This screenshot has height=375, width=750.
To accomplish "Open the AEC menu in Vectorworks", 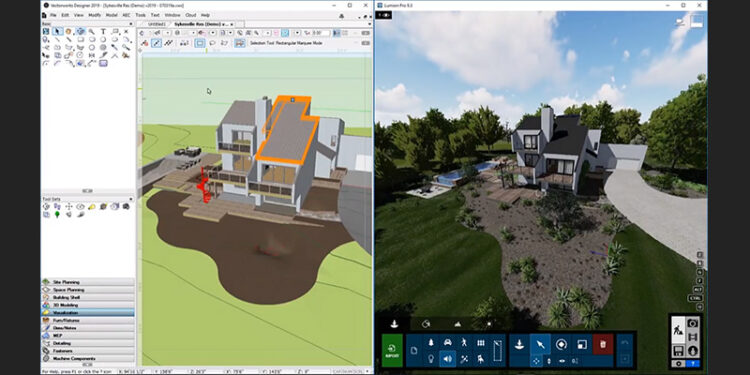I will pyautogui.click(x=126, y=15).
